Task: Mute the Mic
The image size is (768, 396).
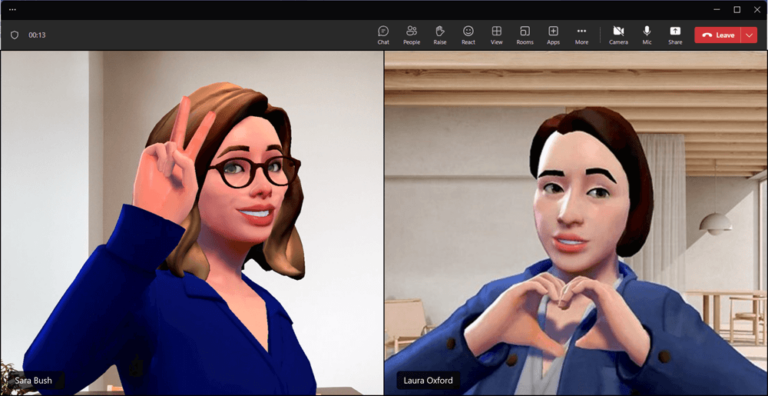Action: pyautogui.click(x=647, y=35)
